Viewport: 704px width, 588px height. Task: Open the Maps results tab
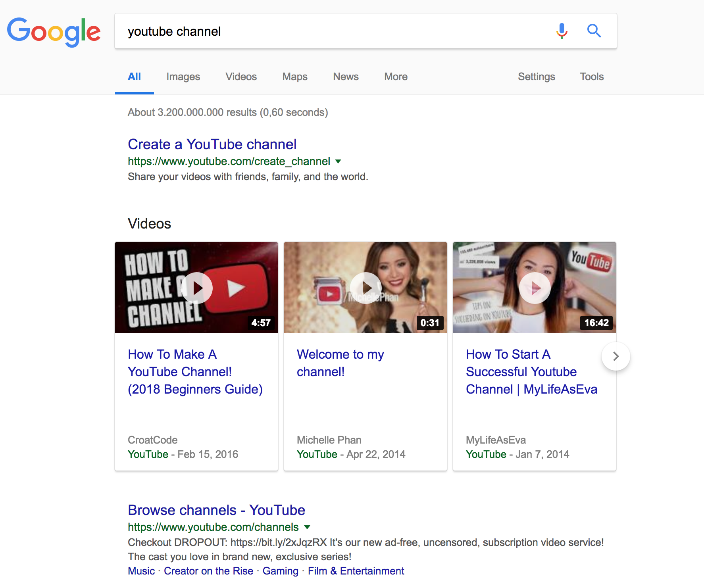coord(295,77)
